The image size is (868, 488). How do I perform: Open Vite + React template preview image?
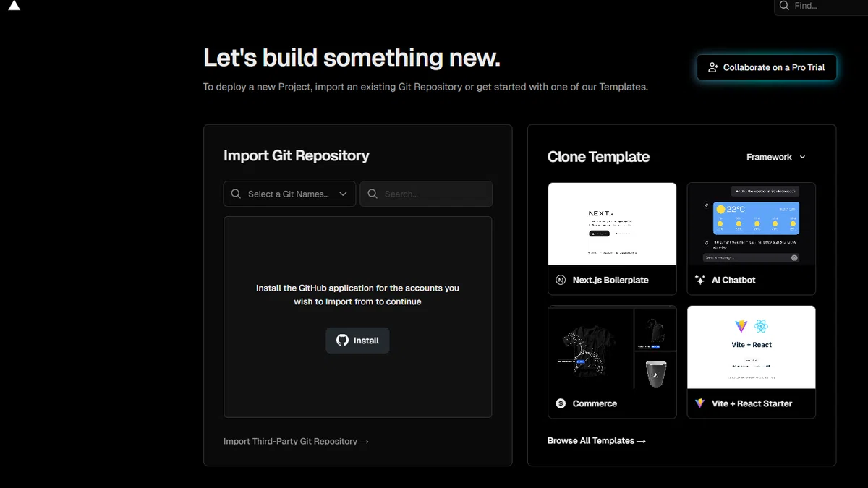click(751, 348)
